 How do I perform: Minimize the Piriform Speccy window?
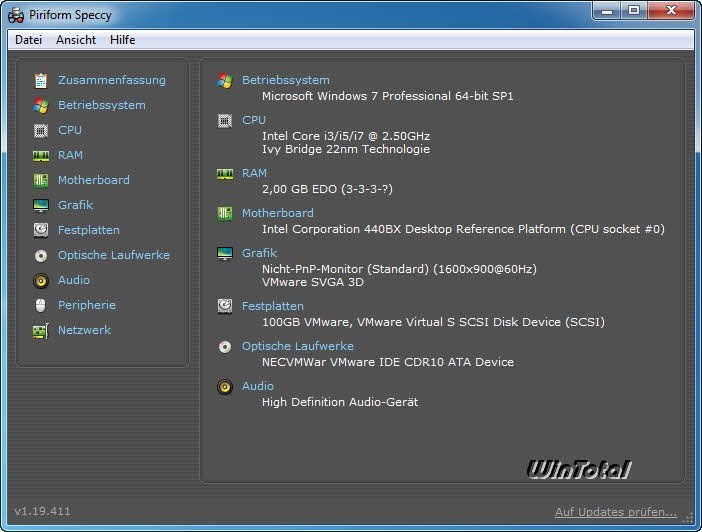[607, 11]
